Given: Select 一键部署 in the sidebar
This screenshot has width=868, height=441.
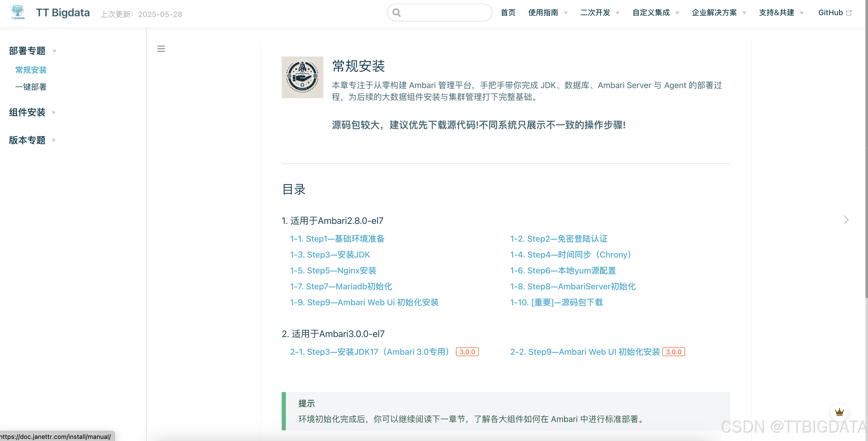Looking at the screenshot, I should [31, 87].
